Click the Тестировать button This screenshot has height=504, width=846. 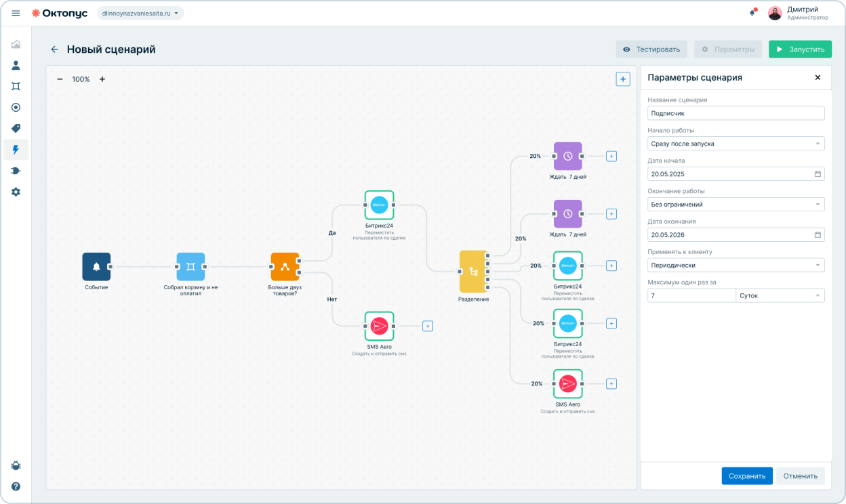[x=651, y=49]
